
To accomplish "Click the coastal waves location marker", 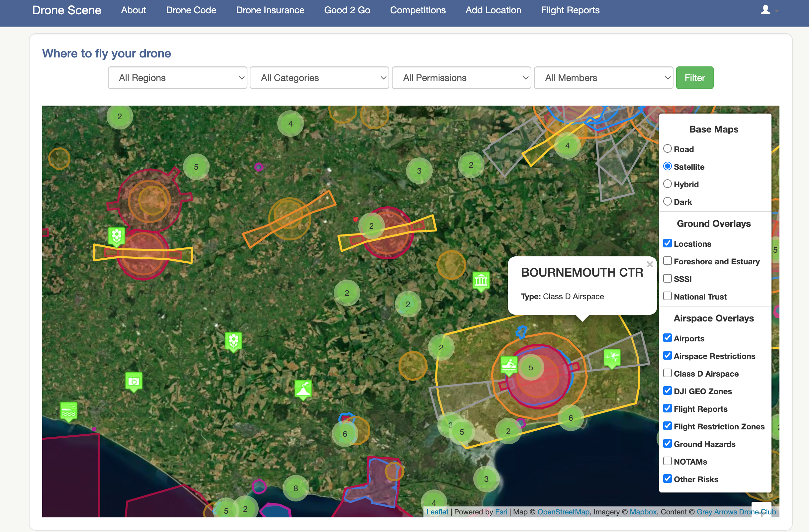I will pos(69,411).
